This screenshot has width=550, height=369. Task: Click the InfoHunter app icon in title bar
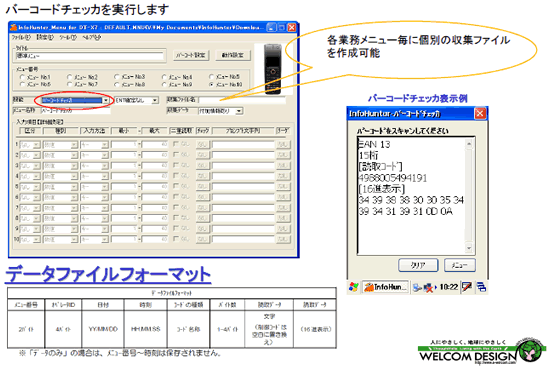coord(14,27)
